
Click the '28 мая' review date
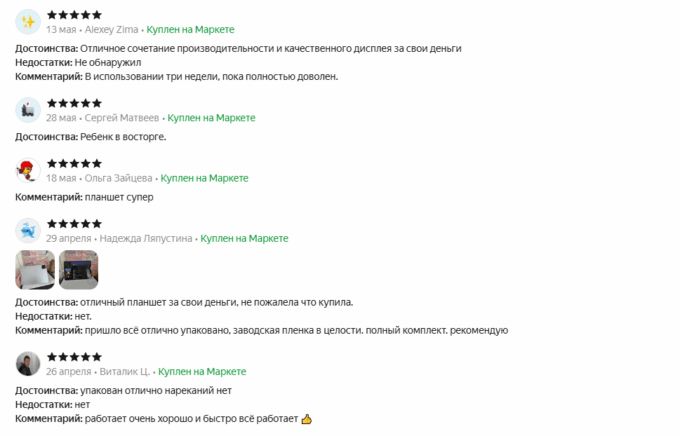(x=61, y=118)
